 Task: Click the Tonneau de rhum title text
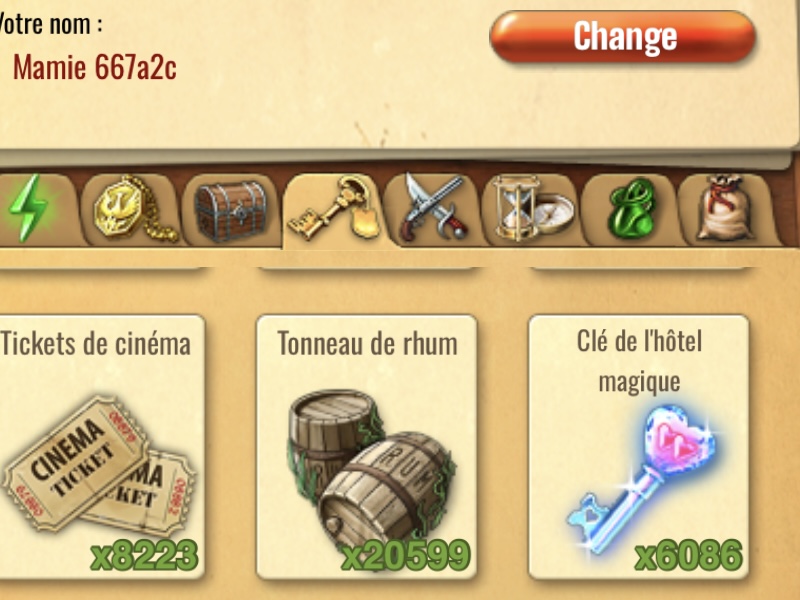[367, 343]
